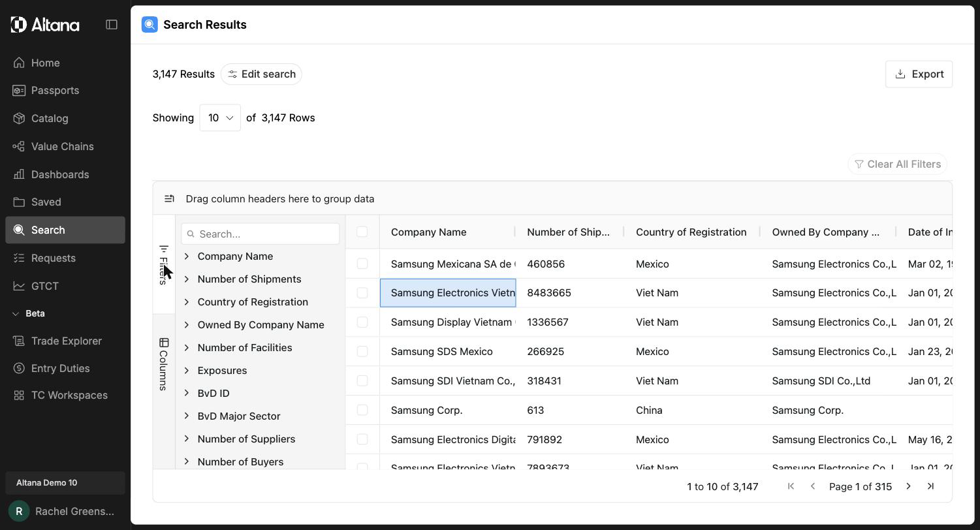Expand the Country of Registration filter

click(187, 302)
